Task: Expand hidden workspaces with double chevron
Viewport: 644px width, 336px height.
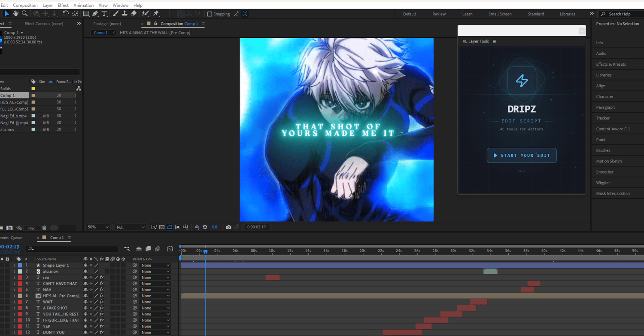Action: click(592, 14)
